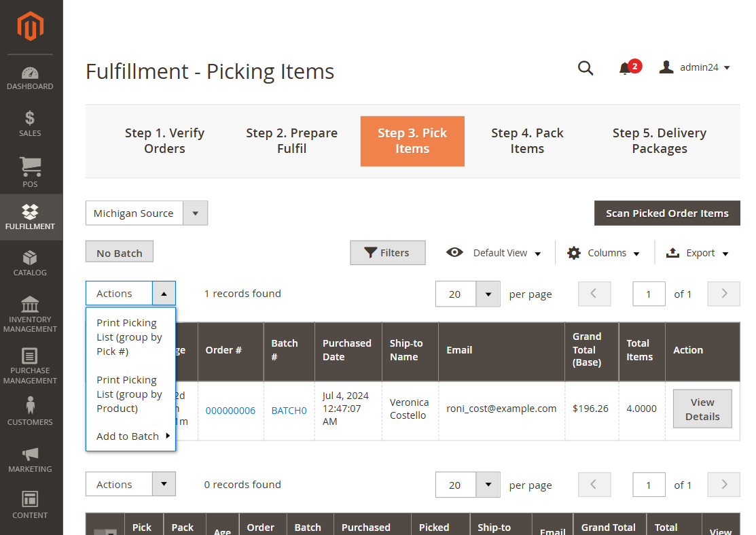The height and width of the screenshot is (535, 756).
Task: Open the per page count dropdown
Action: (487, 294)
